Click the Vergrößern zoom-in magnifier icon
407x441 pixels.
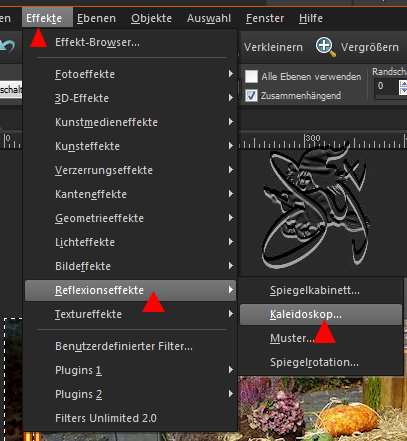point(325,47)
